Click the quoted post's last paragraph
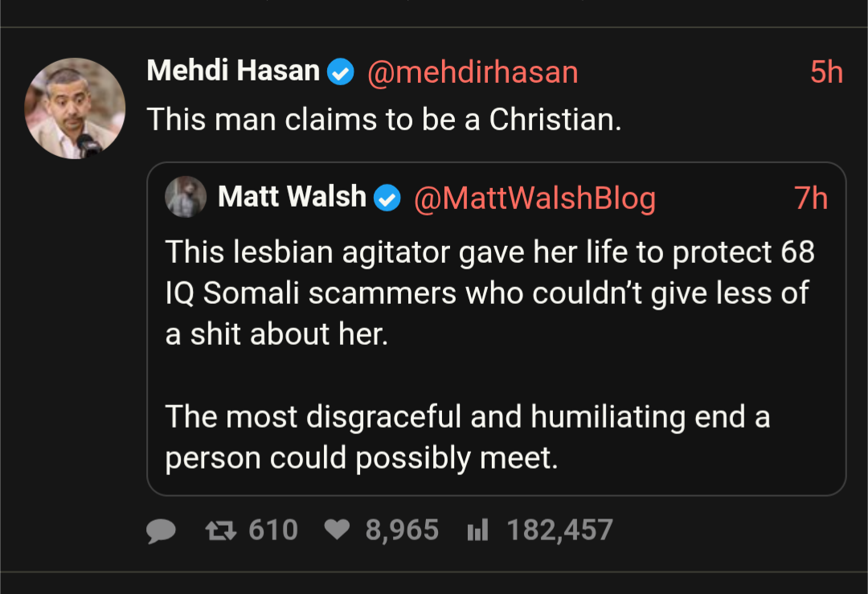 point(466,437)
